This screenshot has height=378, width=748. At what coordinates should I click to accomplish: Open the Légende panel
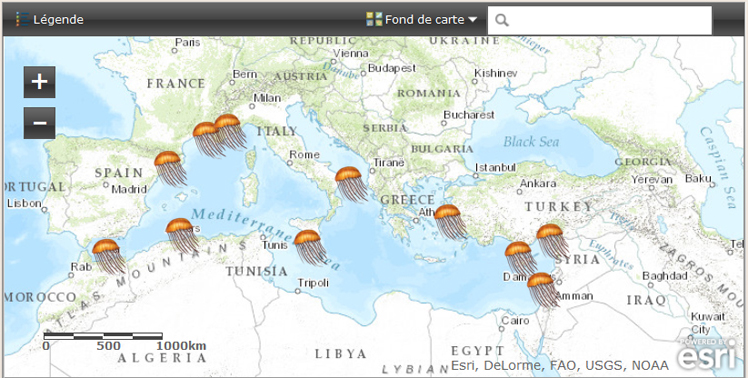click(50, 20)
